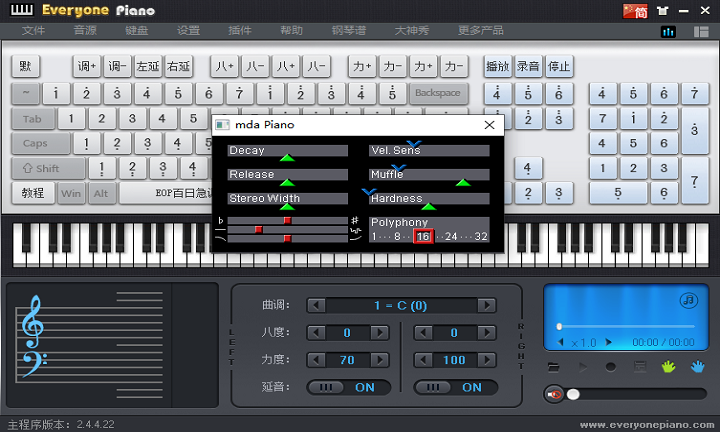Open the 设置 menu
Image resolution: width=720 pixels, height=432 pixels.
point(188,31)
